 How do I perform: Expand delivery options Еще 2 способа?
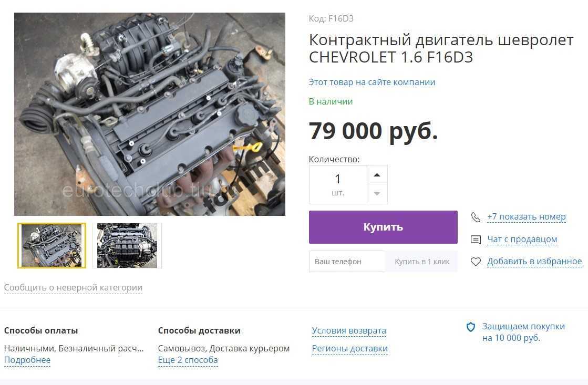[x=188, y=360]
